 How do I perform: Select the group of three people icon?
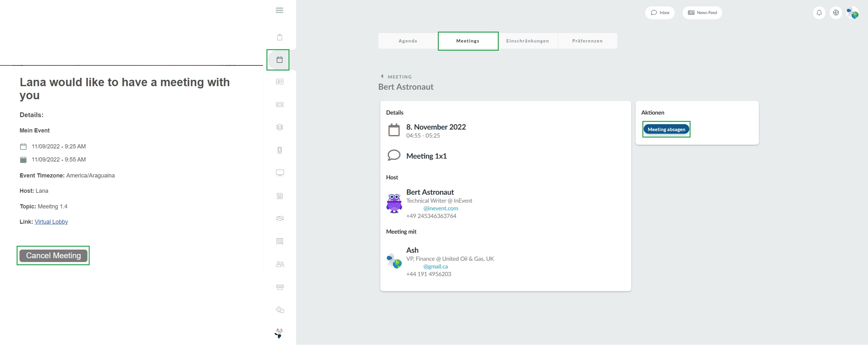click(280, 287)
